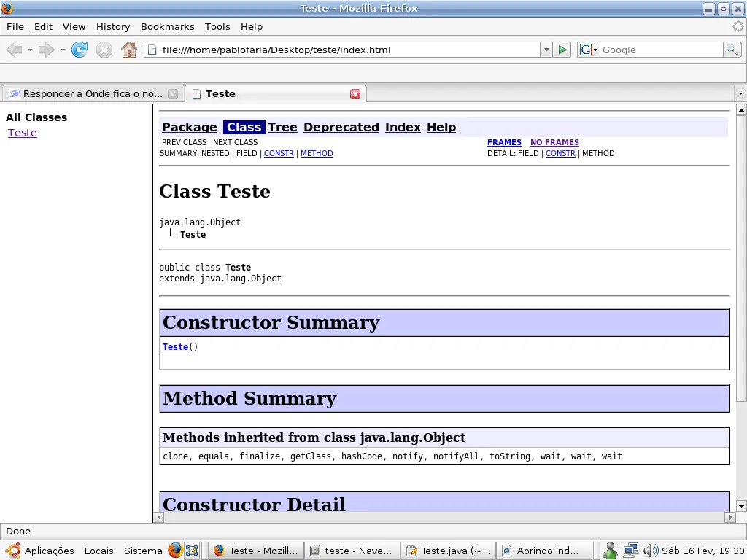
Task: Click the Stop loading button
Action: pos(104,50)
